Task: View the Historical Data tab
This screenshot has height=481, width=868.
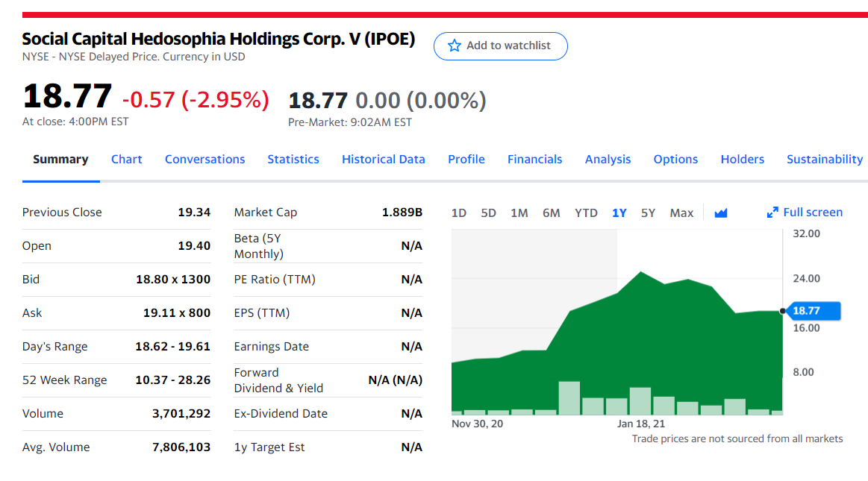Action: pyautogui.click(x=383, y=160)
